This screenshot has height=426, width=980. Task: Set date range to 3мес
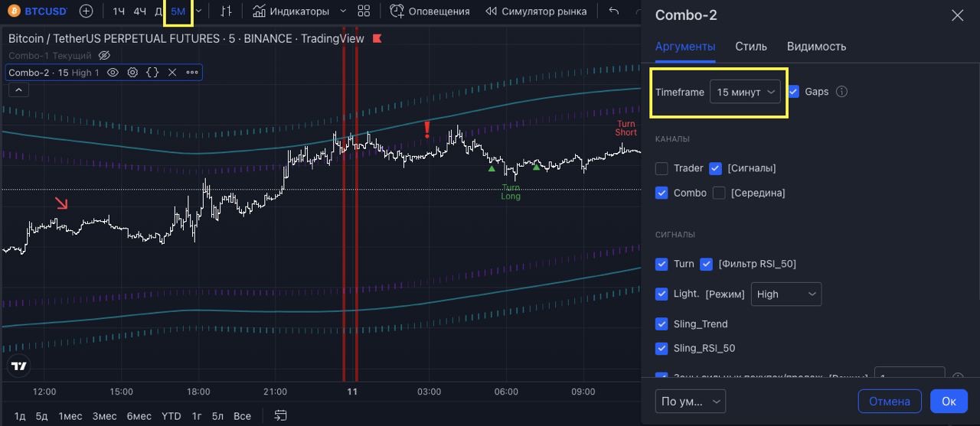[104, 416]
